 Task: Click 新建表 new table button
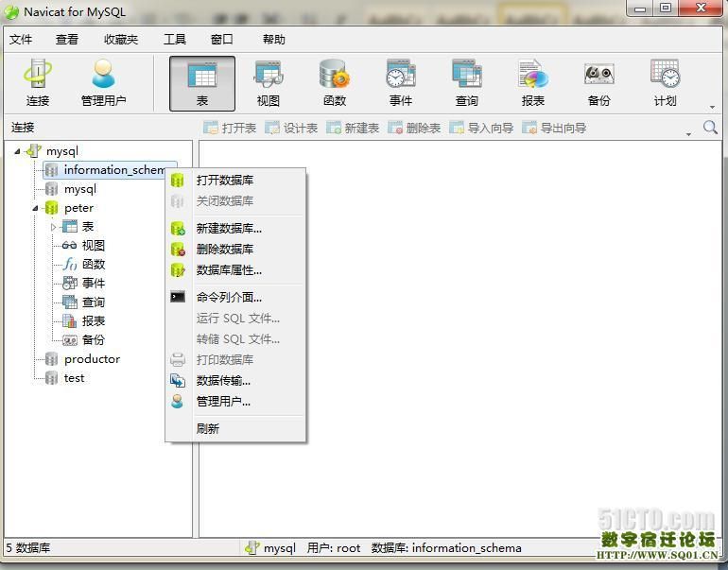click(x=353, y=128)
